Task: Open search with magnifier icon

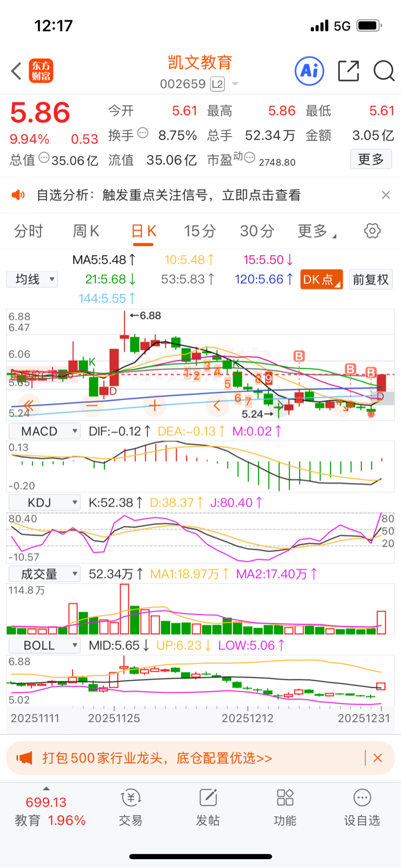Action: (x=384, y=71)
